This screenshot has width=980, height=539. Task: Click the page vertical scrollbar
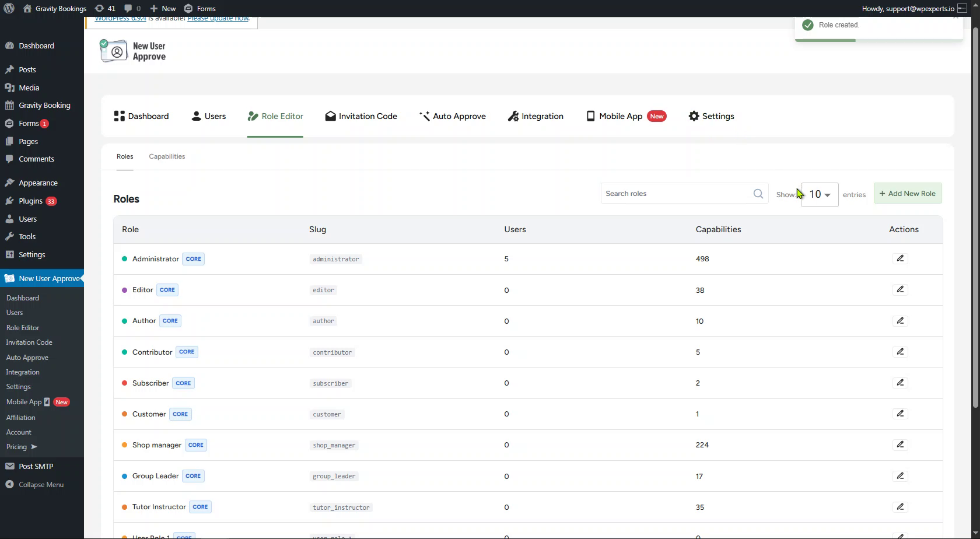(975, 219)
